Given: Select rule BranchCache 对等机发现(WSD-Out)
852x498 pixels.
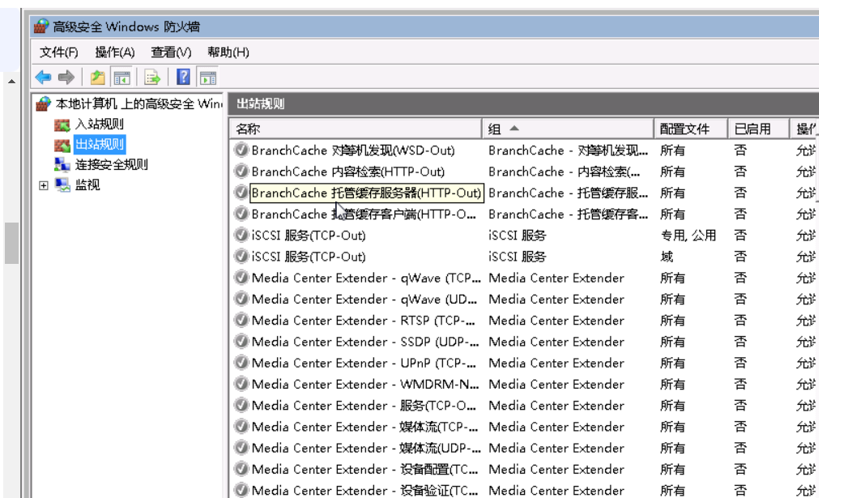Looking at the screenshot, I should point(353,150).
